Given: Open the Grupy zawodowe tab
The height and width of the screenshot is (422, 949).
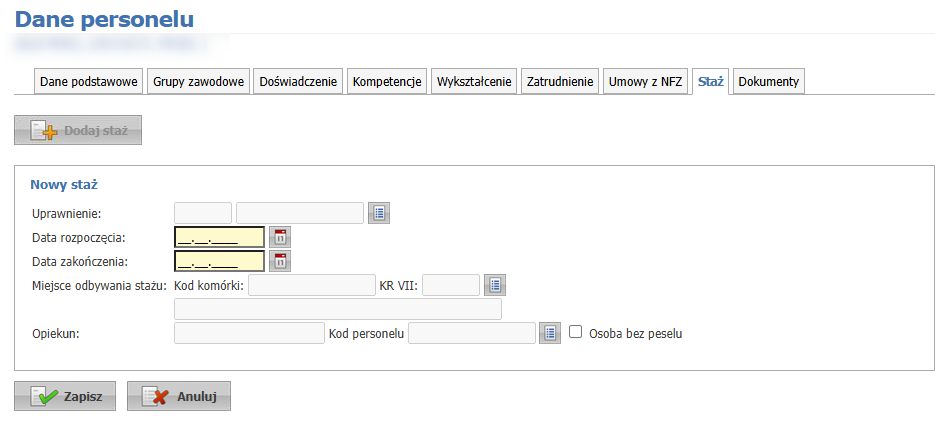Looking at the screenshot, I should click(x=199, y=82).
